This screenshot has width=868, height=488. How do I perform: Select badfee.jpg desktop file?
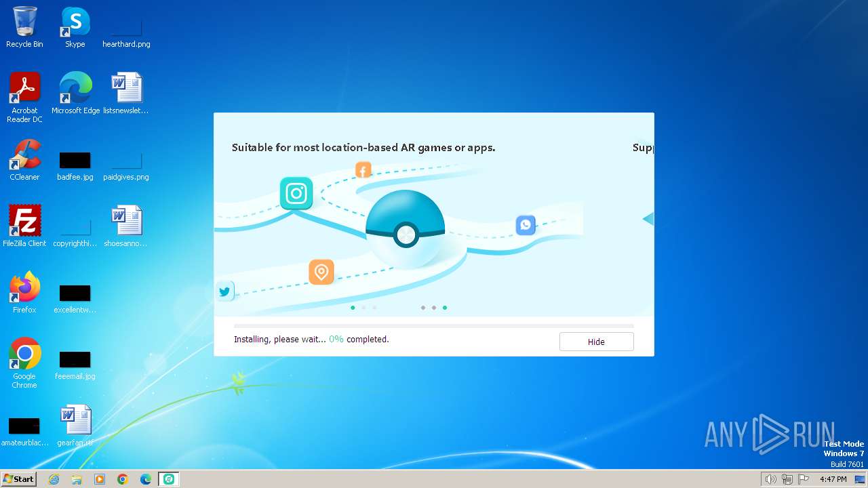click(x=75, y=165)
